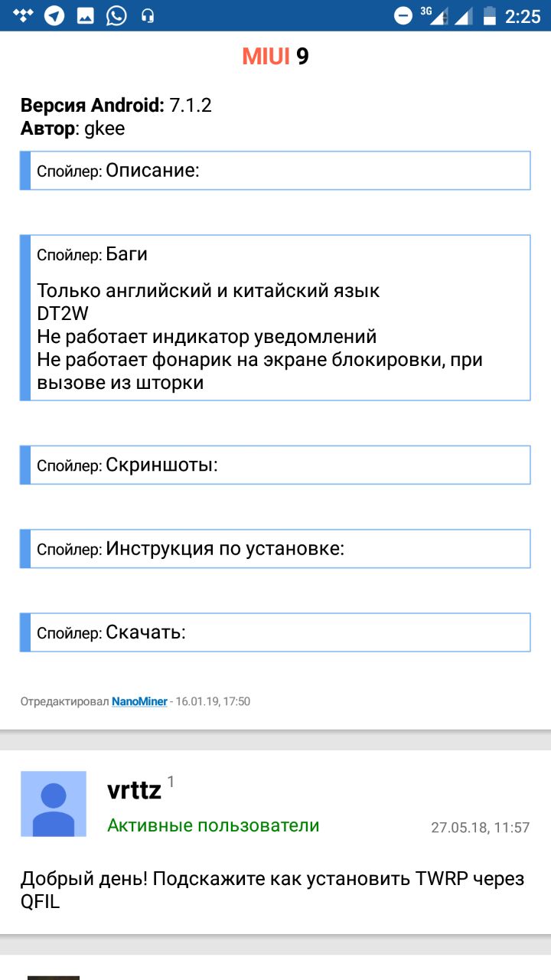Expand the Описание spoiler
This screenshot has height=980, width=551.
click(x=275, y=170)
